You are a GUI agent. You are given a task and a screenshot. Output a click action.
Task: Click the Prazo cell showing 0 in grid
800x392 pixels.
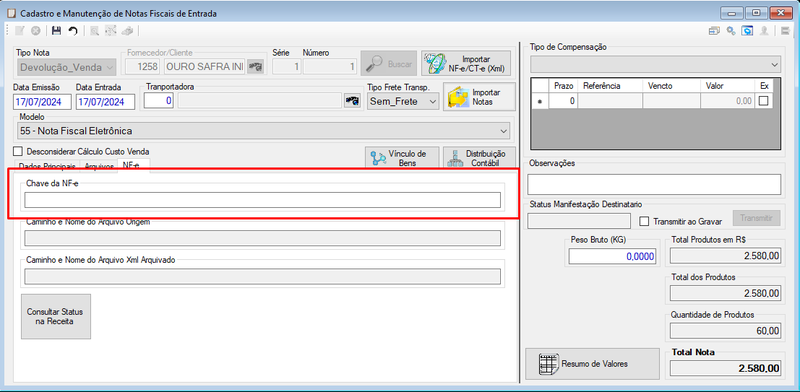(x=563, y=101)
